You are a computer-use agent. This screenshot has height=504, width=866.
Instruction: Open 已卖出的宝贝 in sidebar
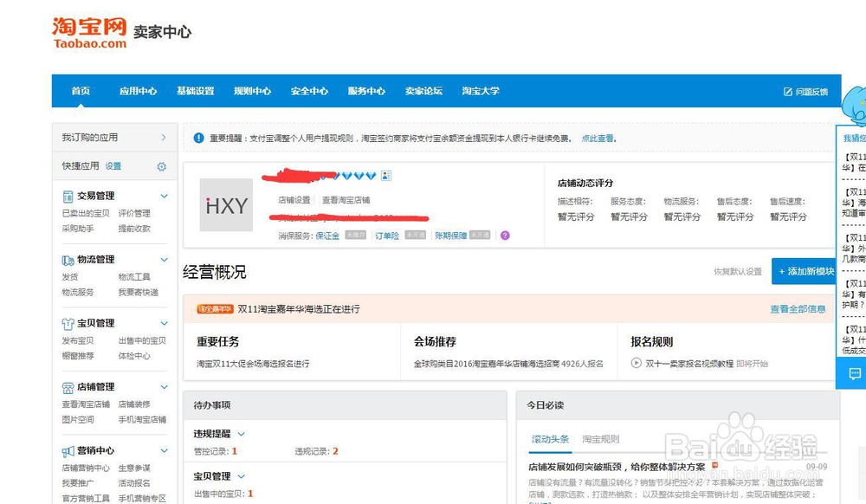point(86,213)
